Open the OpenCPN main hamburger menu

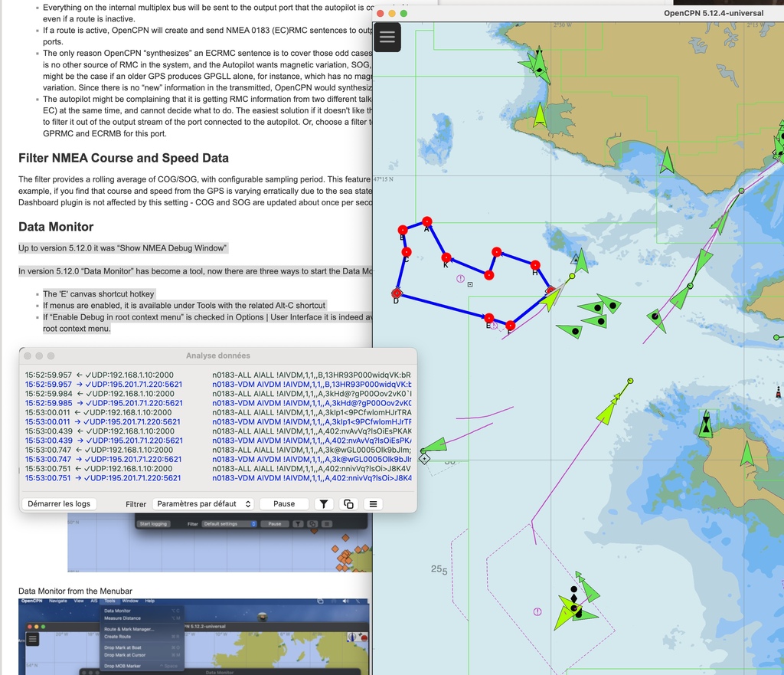pos(387,37)
